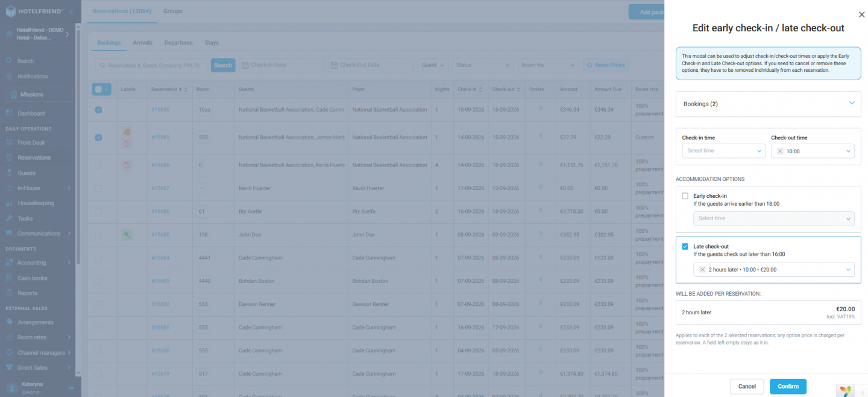Switch to the Departures tab

(x=178, y=43)
